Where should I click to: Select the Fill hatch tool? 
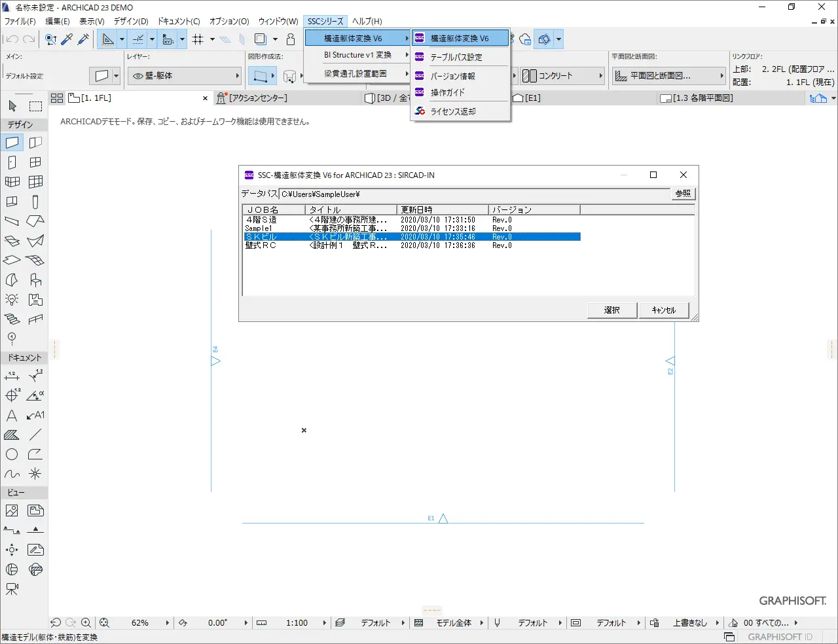(12, 435)
